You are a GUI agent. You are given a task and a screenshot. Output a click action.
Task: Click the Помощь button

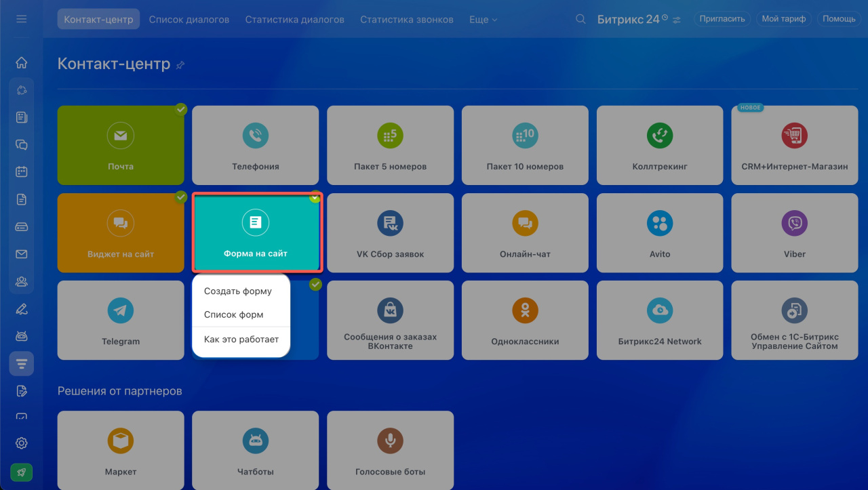coord(839,19)
